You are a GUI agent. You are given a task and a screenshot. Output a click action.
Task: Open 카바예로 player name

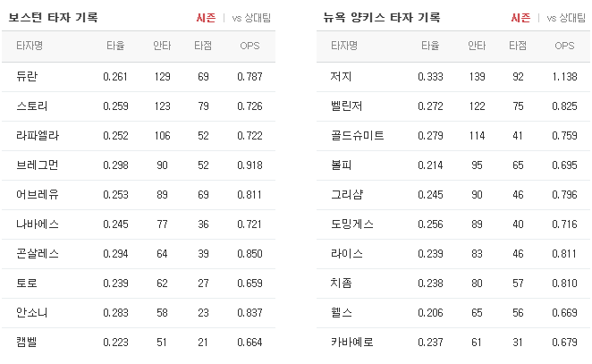click(x=351, y=342)
